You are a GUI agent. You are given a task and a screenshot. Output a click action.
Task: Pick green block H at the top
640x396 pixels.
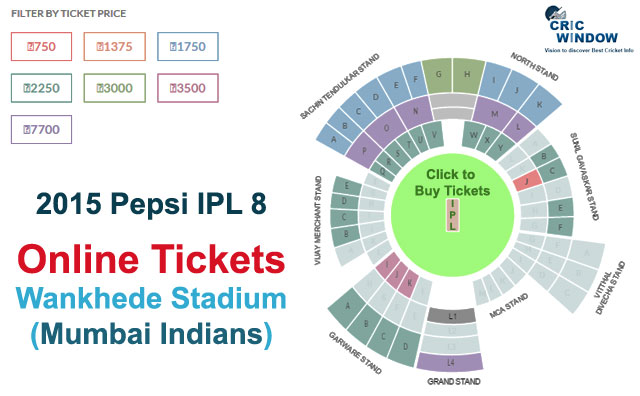click(x=468, y=76)
